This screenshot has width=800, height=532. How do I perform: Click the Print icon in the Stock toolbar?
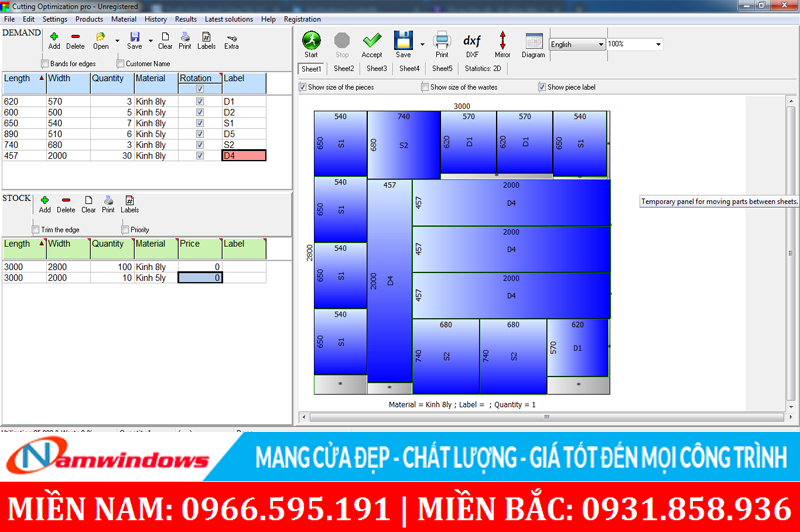click(x=108, y=200)
